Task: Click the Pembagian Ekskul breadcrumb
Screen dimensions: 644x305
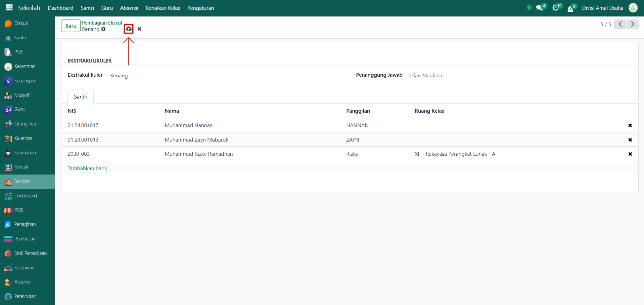Action: [102, 23]
